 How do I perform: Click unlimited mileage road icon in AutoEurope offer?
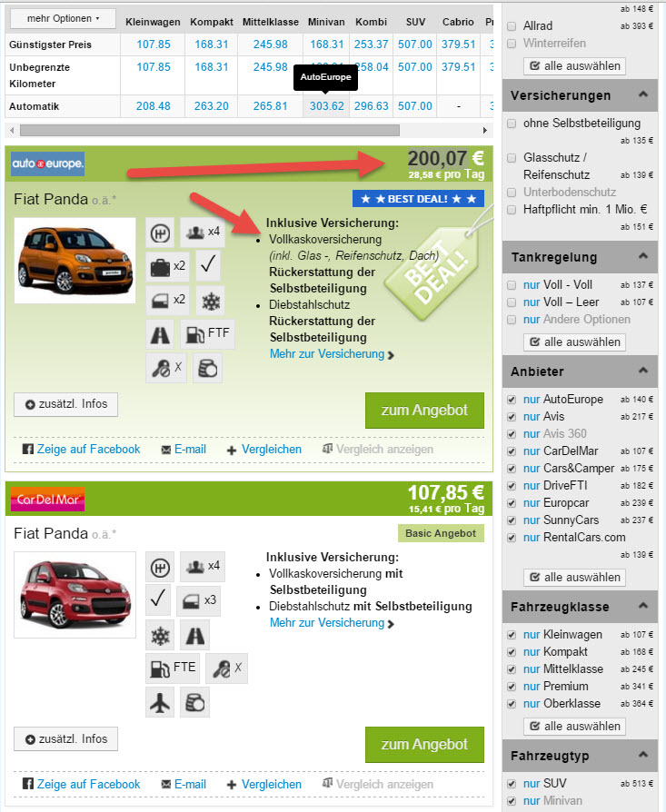pyautogui.click(x=160, y=334)
